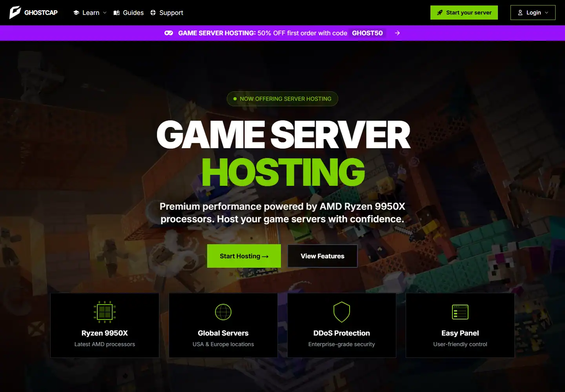Viewport: 565px width, 392px height.
Task: Click the USA & Europe locations text
Action: pos(223,344)
